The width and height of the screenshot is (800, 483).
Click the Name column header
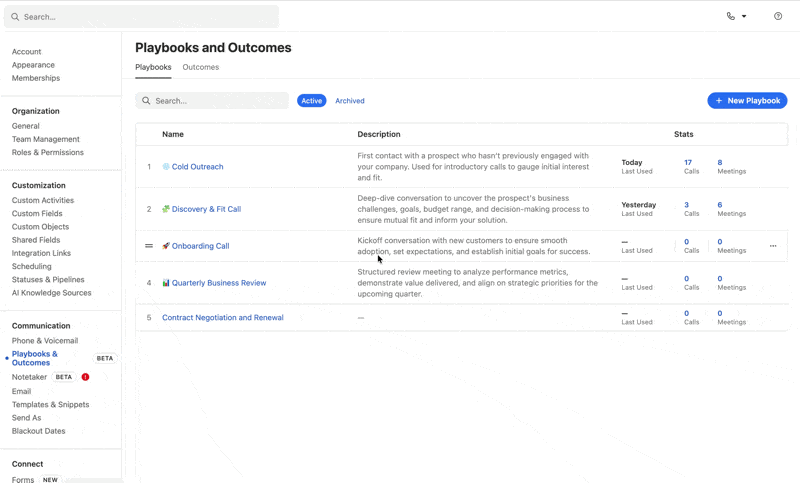[x=173, y=134]
